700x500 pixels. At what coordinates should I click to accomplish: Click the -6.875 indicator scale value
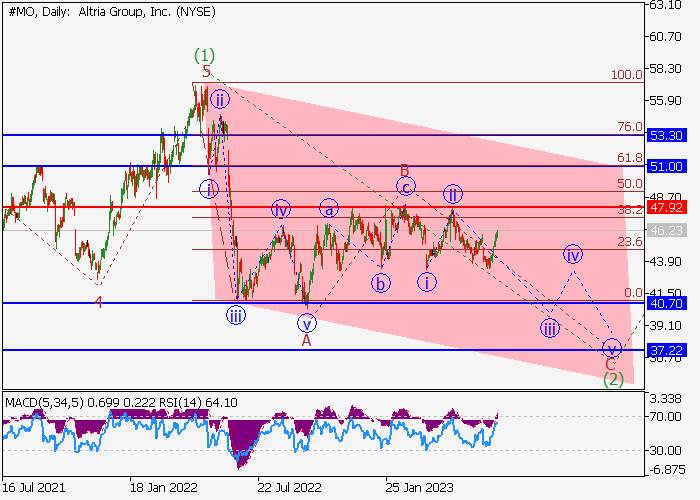(665, 470)
